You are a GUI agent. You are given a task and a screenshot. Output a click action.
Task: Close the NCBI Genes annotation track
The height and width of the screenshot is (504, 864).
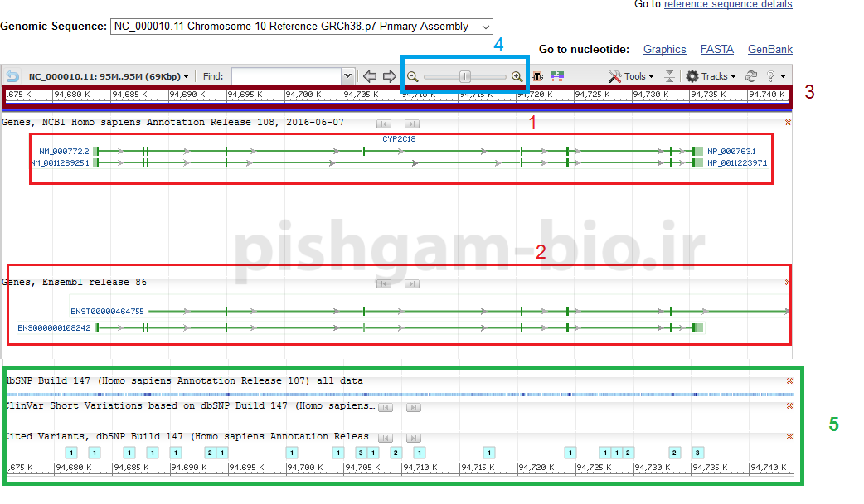click(x=788, y=123)
